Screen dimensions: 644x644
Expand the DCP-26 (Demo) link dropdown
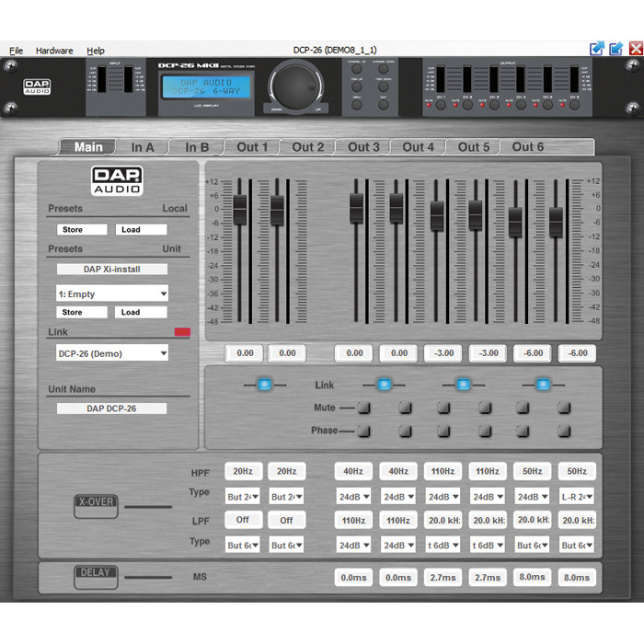[x=112, y=353]
